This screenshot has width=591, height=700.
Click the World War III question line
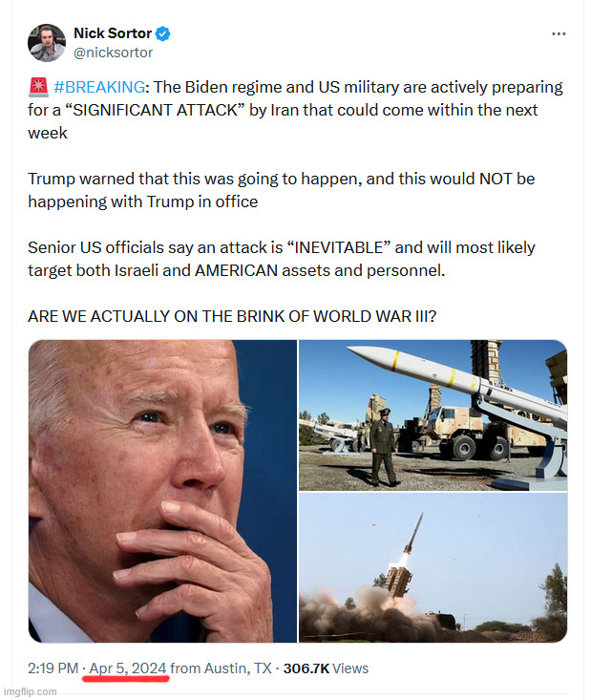232,316
